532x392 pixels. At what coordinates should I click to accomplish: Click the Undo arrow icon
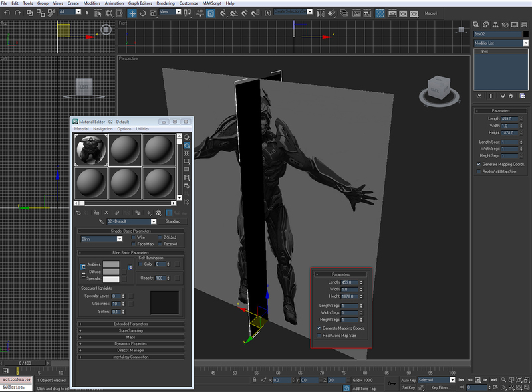(7, 13)
